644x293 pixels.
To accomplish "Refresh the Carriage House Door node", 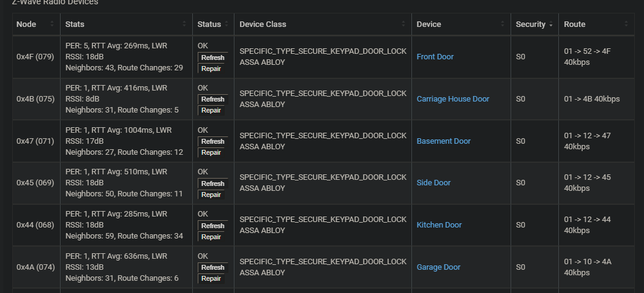I will pos(212,99).
